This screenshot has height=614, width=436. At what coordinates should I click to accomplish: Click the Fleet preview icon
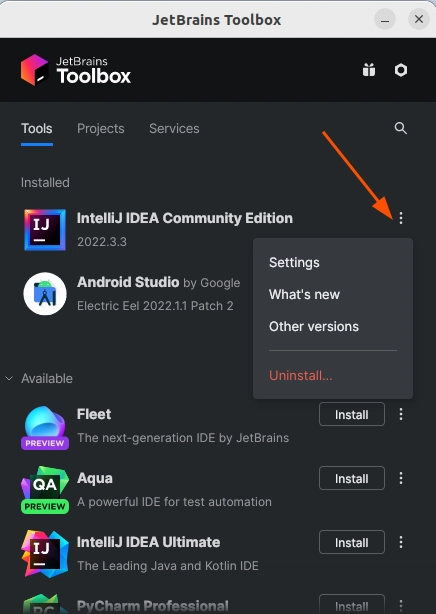tap(45, 427)
